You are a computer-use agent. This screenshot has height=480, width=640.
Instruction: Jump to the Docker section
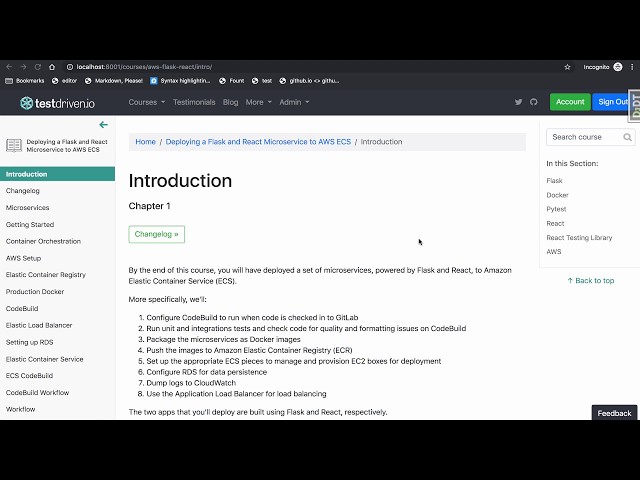pyautogui.click(x=558, y=195)
